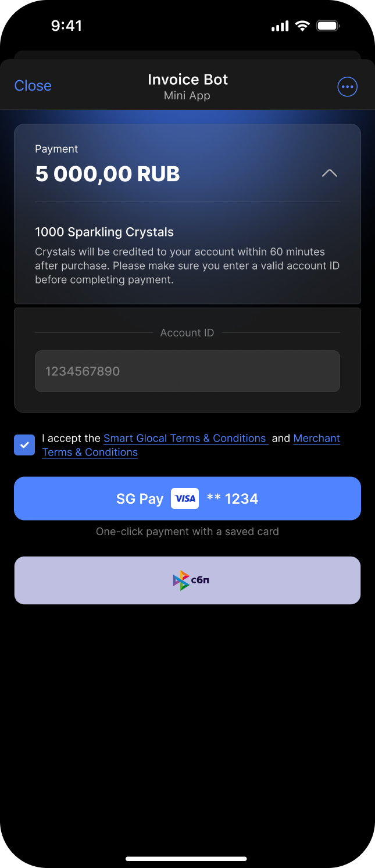The height and width of the screenshot is (868, 375).
Task: Tap the Wi-Fi status icon
Action: [x=302, y=26]
